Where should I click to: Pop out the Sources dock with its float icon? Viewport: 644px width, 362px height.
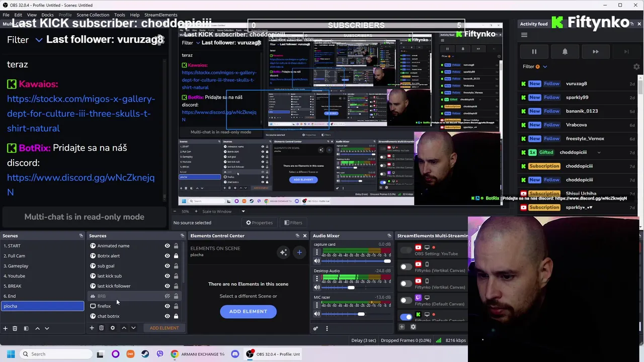[x=182, y=235]
